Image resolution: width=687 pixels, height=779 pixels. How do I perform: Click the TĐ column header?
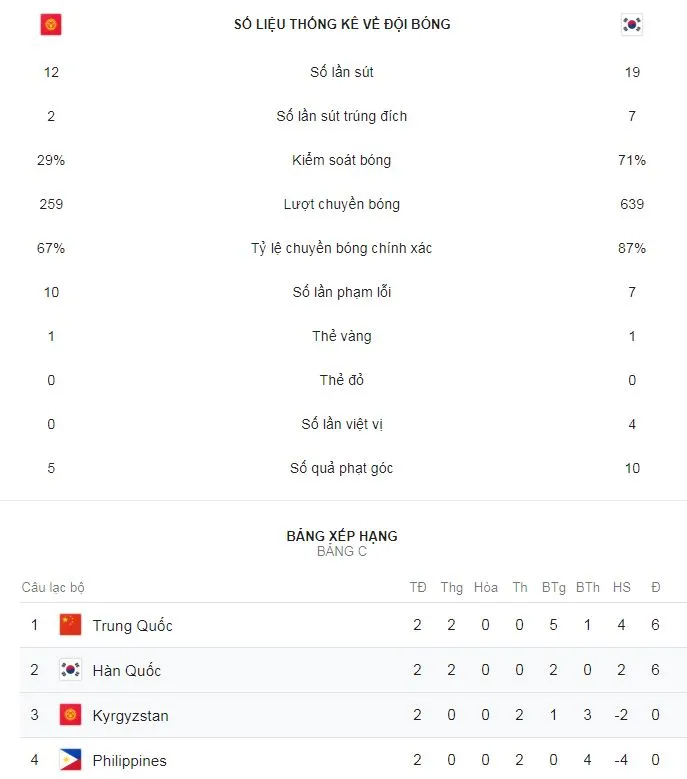point(418,587)
